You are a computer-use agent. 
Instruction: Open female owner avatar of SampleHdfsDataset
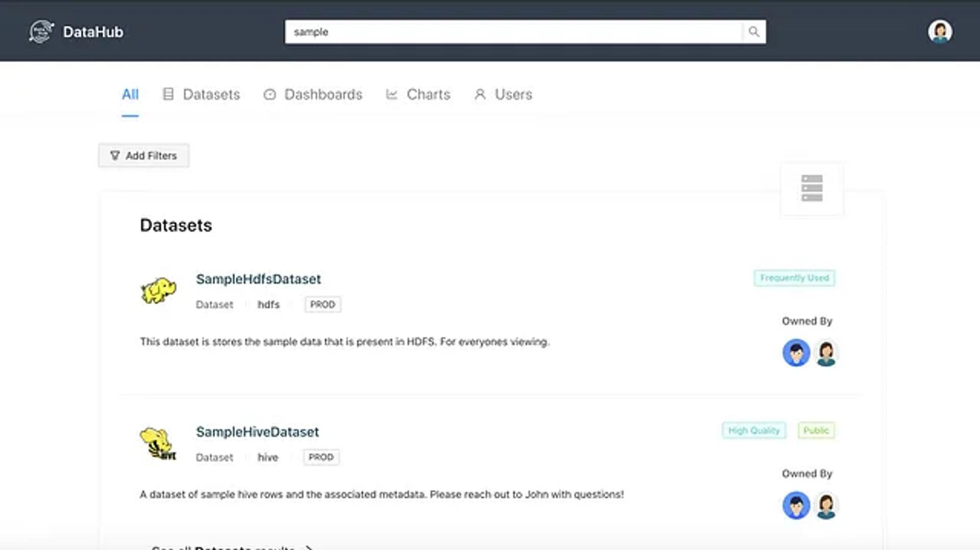(826, 352)
